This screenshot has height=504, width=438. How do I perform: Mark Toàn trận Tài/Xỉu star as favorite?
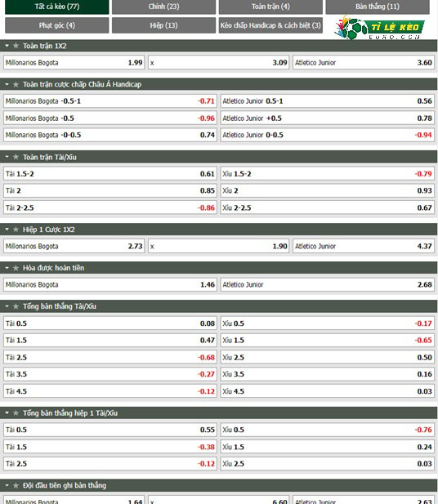tap(16, 157)
